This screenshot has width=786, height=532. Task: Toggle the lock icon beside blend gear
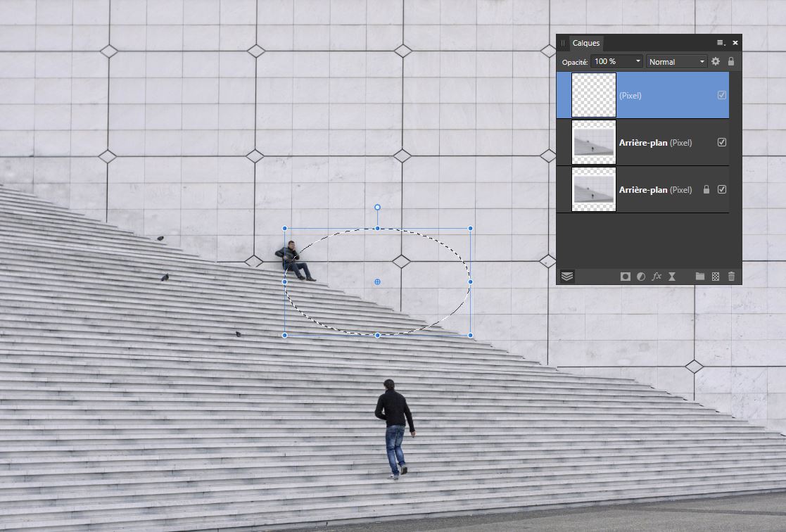point(731,61)
